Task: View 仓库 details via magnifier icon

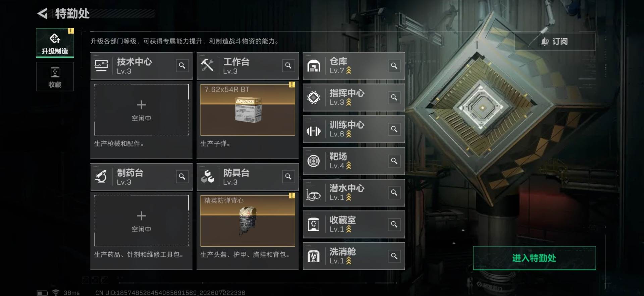Action: click(394, 65)
